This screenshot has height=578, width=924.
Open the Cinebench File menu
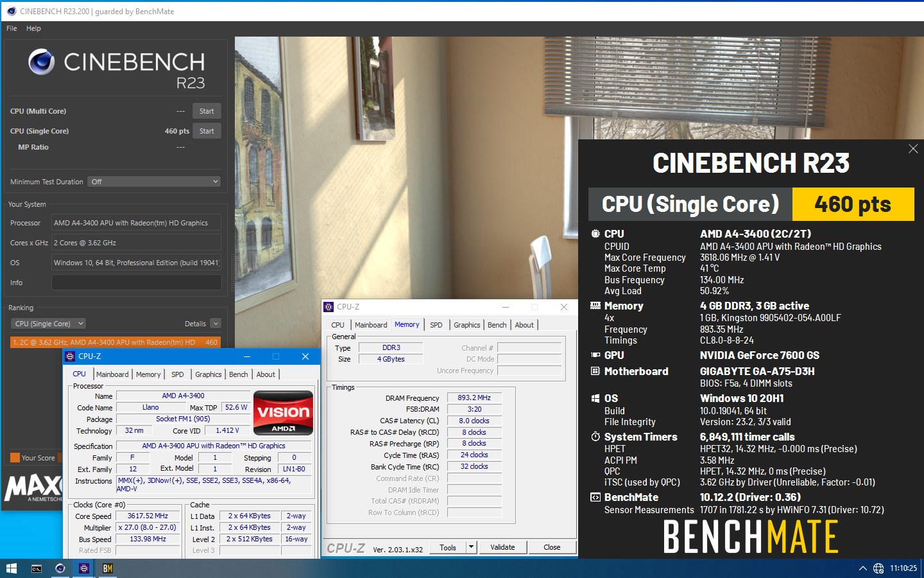(x=12, y=28)
